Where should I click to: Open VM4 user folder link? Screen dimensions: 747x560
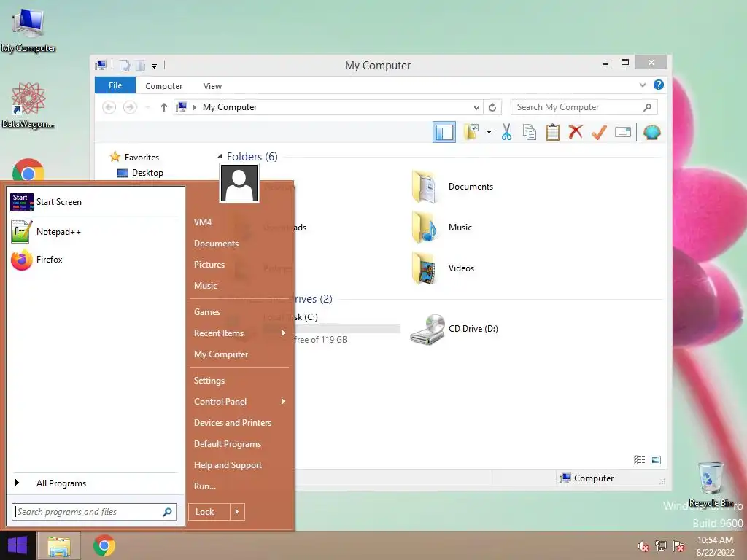pos(203,222)
